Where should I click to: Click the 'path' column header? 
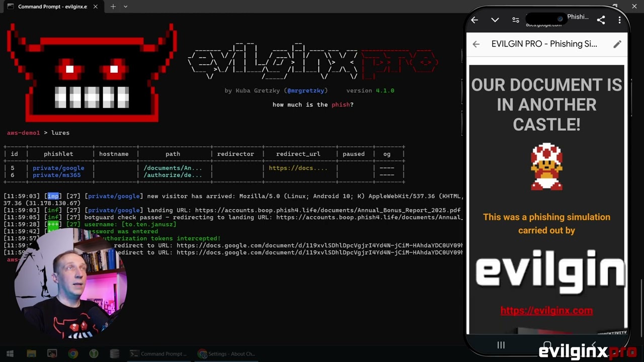(x=173, y=154)
